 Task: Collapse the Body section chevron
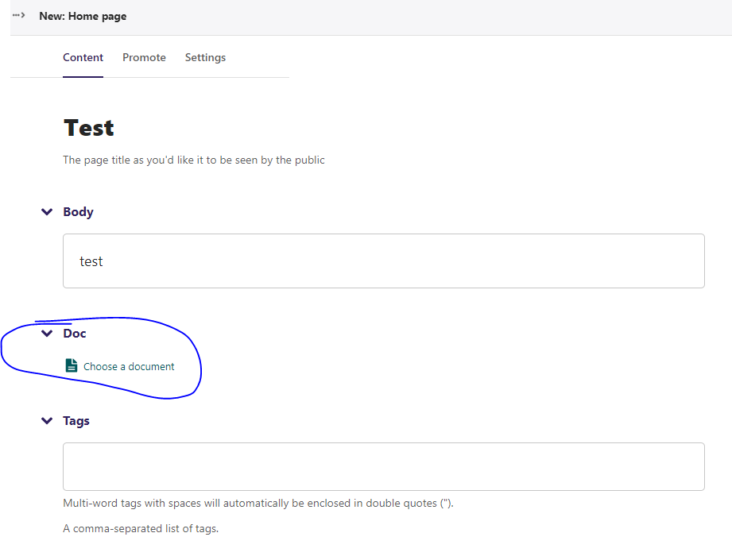pos(47,212)
